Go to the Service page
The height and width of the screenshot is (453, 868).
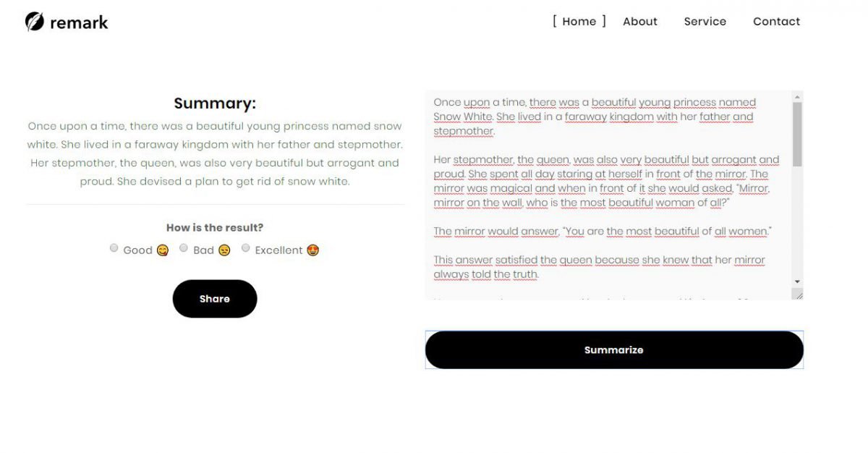[x=705, y=22]
